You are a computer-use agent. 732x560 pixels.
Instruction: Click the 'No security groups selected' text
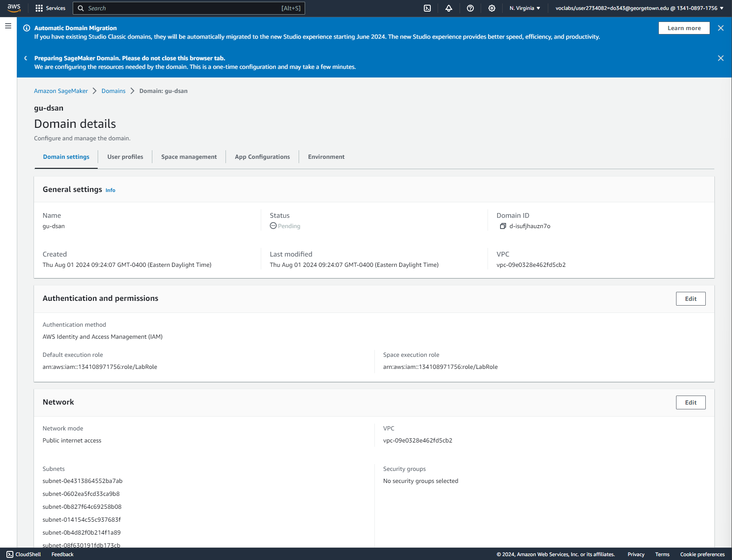(x=420, y=481)
